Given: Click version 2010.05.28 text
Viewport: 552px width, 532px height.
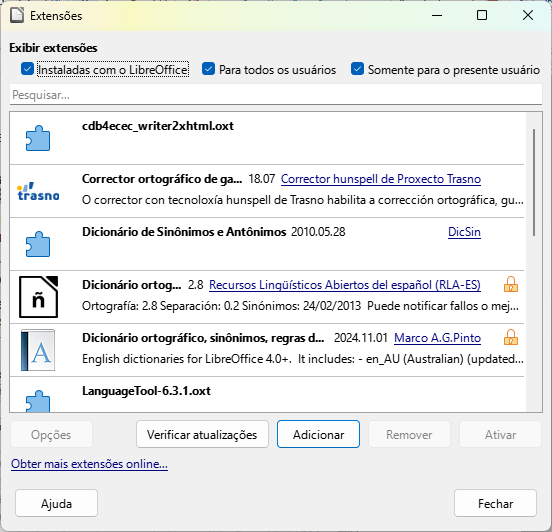Looking at the screenshot, I should (x=318, y=232).
